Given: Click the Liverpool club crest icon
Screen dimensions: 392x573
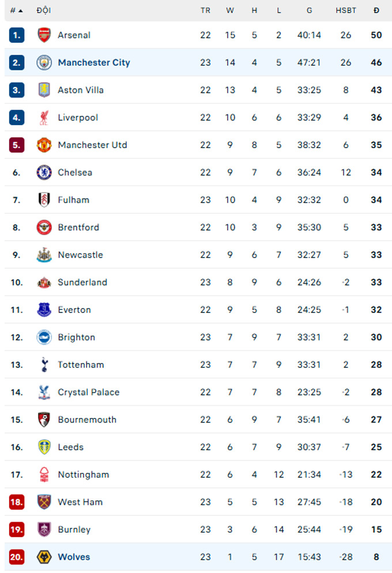Looking at the screenshot, I should pyautogui.click(x=44, y=118).
